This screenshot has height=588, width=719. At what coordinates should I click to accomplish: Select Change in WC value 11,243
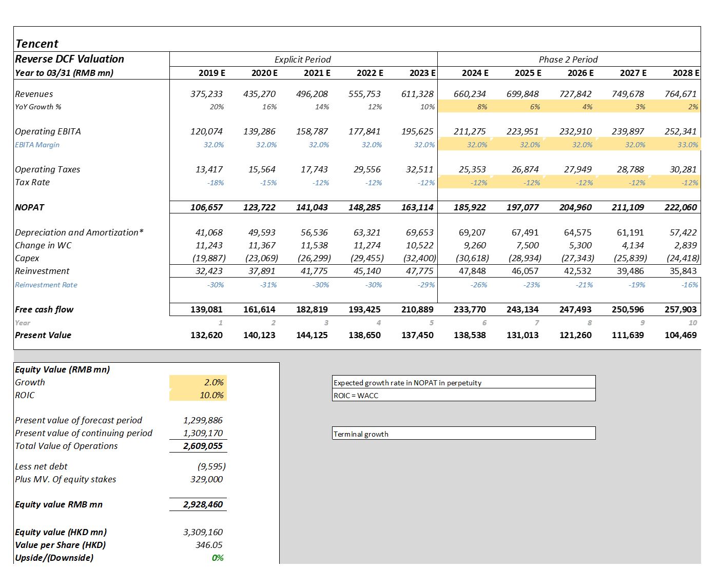pyautogui.click(x=209, y=245)
